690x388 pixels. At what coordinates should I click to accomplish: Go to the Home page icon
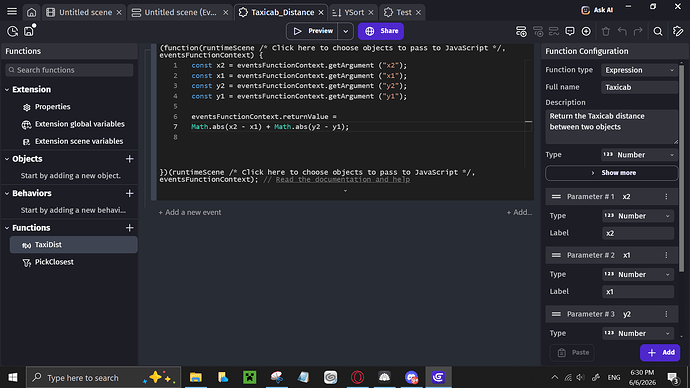(31, 12)
